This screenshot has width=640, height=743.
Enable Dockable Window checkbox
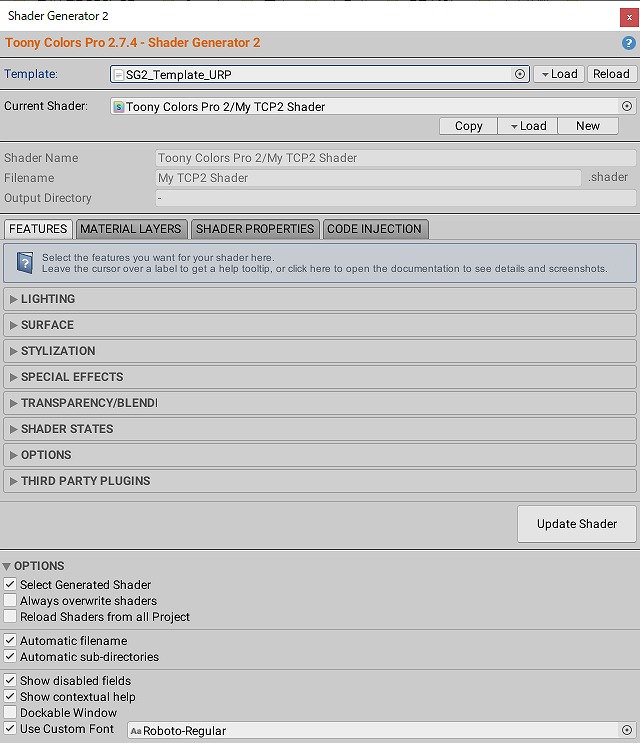10,712
